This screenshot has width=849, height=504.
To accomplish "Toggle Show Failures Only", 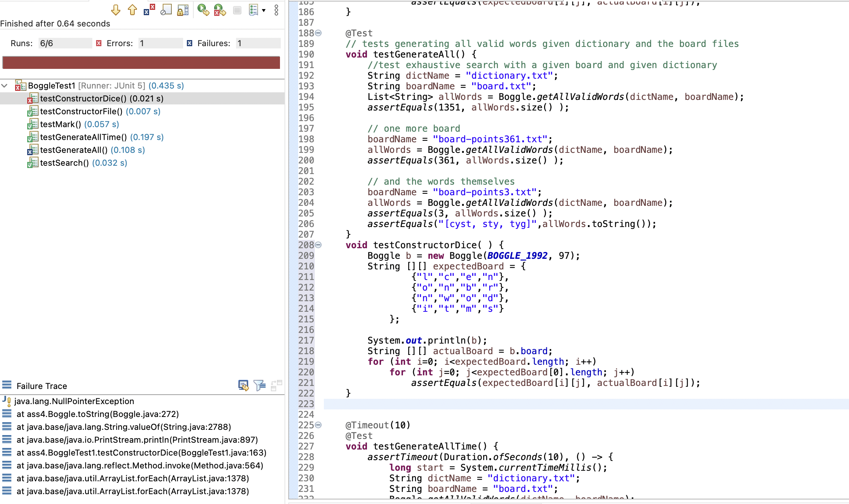I will pyautogui.click(x=149, y=10).
